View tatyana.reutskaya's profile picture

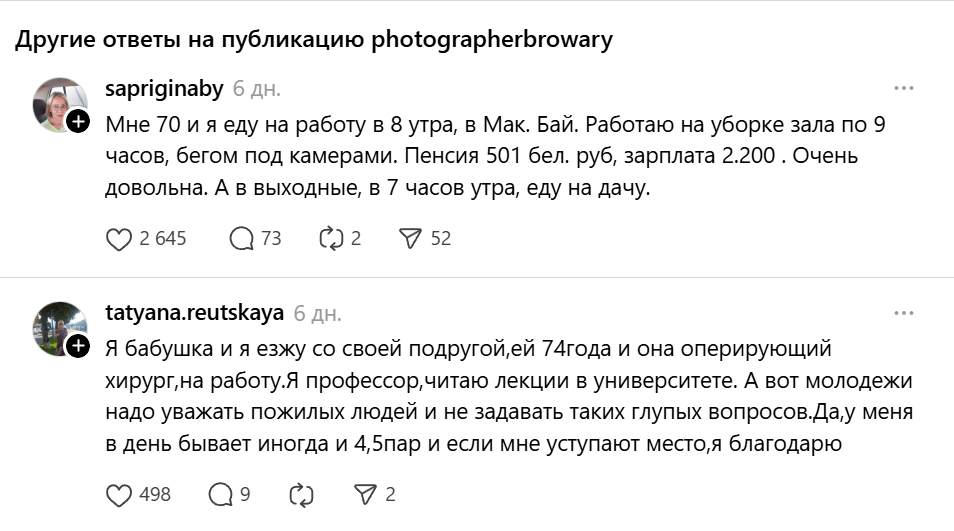point(60,327)
